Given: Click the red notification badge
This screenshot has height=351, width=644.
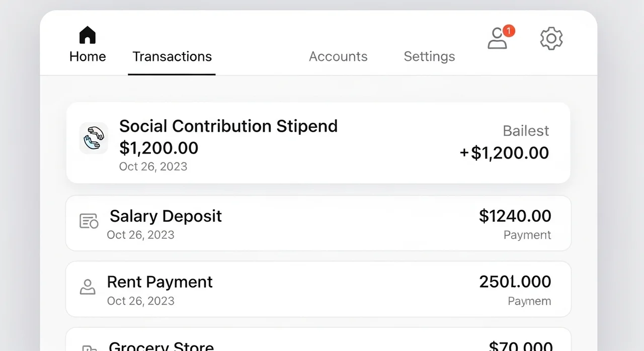Looking at the screenshot, I should click(509, 31).
